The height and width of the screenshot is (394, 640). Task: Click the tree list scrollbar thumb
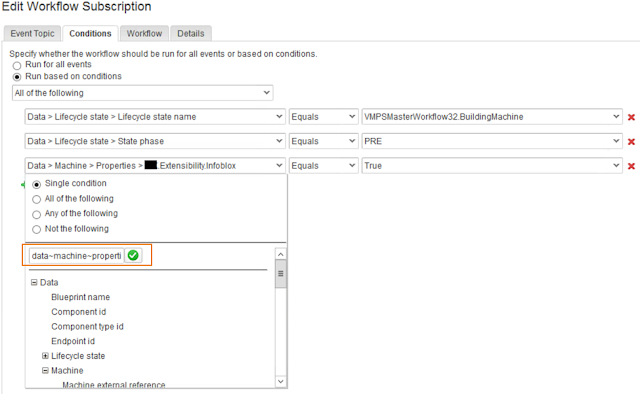pyautogui.click(x=280, y=274)
